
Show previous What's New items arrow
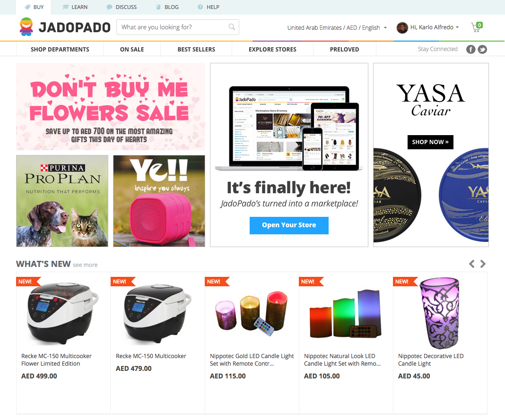point(471,264)
